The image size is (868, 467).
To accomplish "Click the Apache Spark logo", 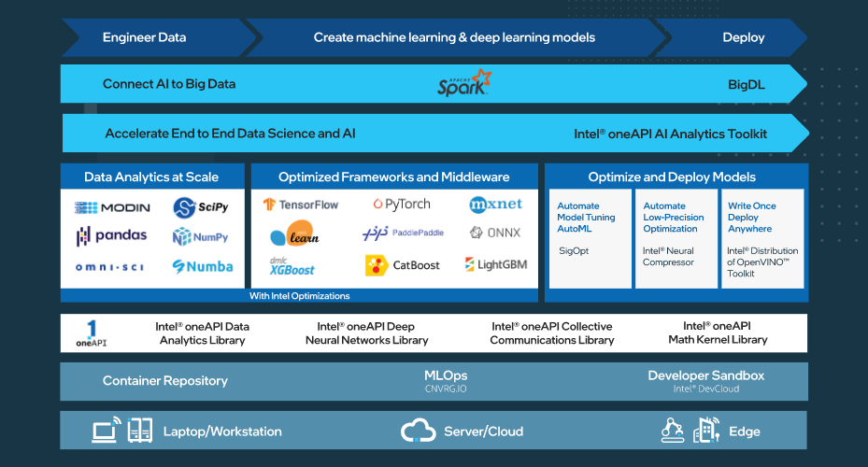I will click(x=463, y=83).
